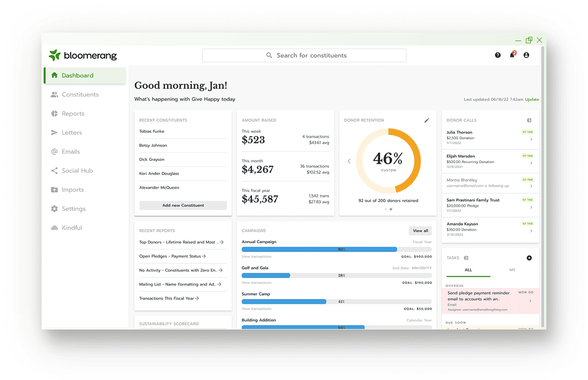The width and height of the screenshot is (588, 380).
Task: Click the Search for constituents field
Action: (x=304, y=55)
